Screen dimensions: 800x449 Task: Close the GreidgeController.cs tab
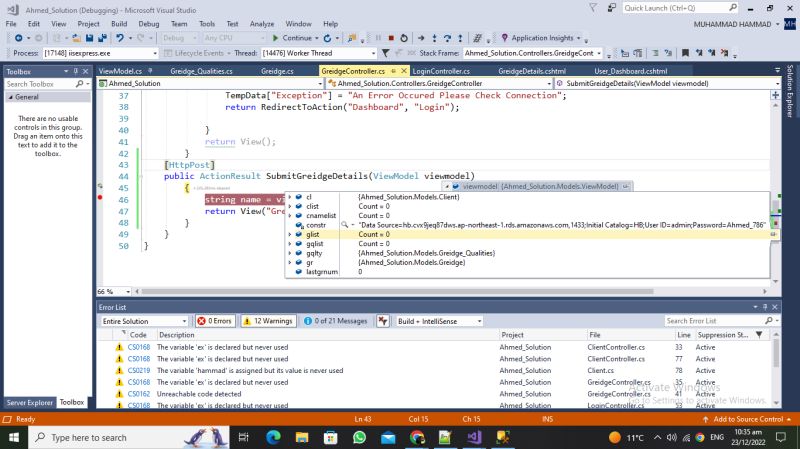point(404,71)
